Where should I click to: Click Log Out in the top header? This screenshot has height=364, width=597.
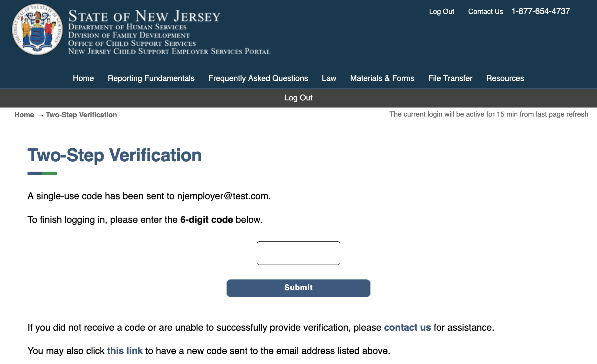click(442, 11)
